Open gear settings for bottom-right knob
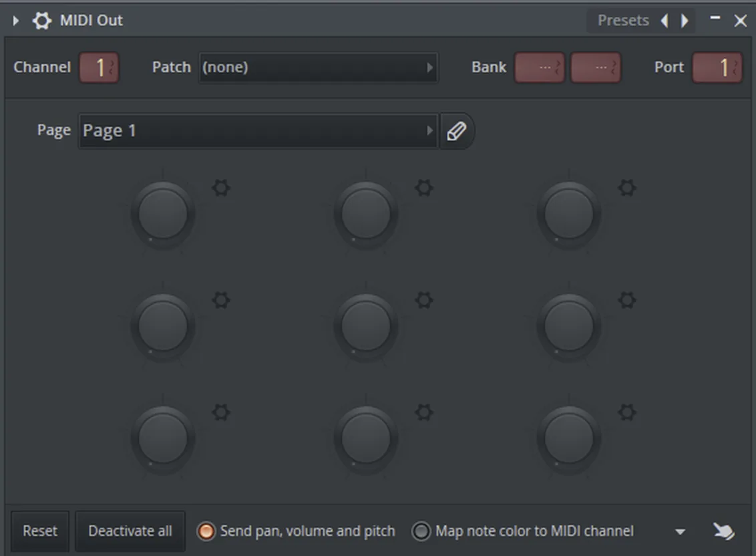Viewport: 756px width, 556px height. click(x=627, y=413)
